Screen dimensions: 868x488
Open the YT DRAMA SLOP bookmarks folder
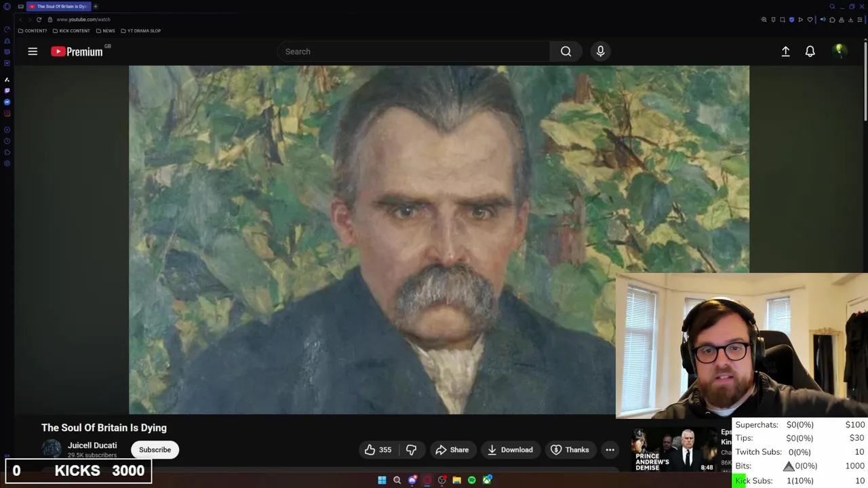[140, 30]
